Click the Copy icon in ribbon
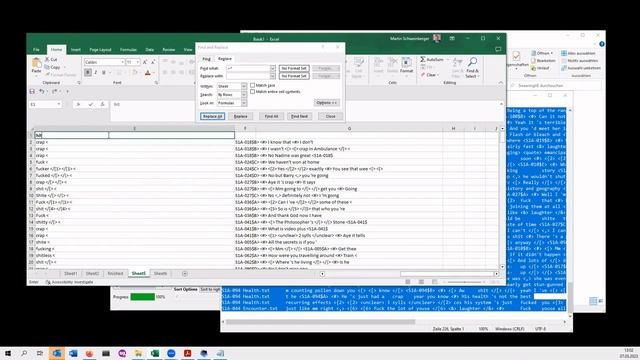Image resolution: width=640 pixels, height=360 pixels. coord(47,67)
